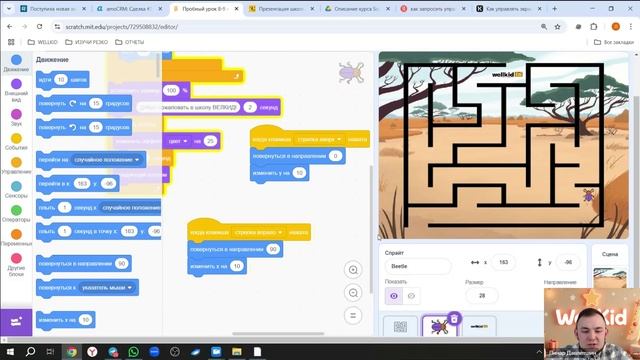Select the maze sprite thumbnail
This screenshot has height=360, width=640.
[x=400, y=326]
